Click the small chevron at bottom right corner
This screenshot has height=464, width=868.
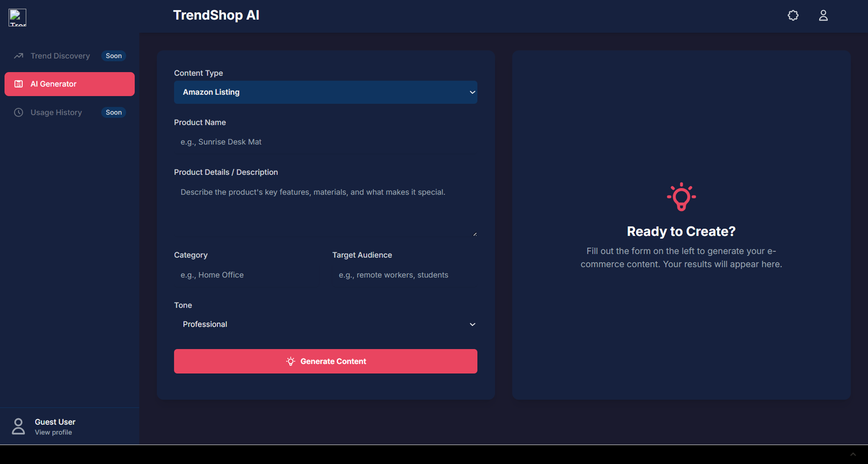click(853, 454)
